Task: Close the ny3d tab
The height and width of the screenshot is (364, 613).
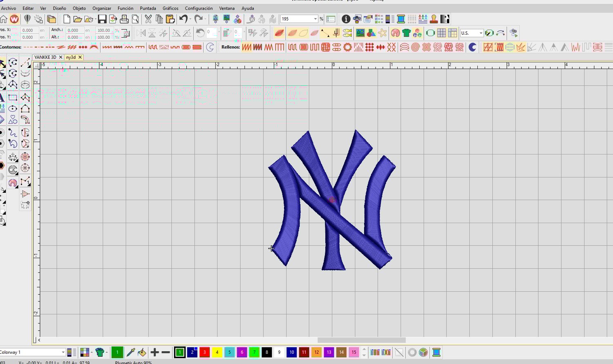Action: 80,57
